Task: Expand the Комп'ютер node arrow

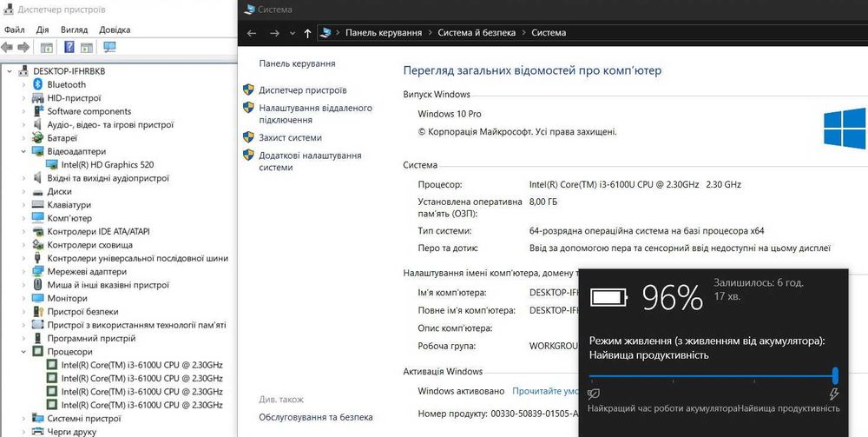Action: click(x=23, y=218)
